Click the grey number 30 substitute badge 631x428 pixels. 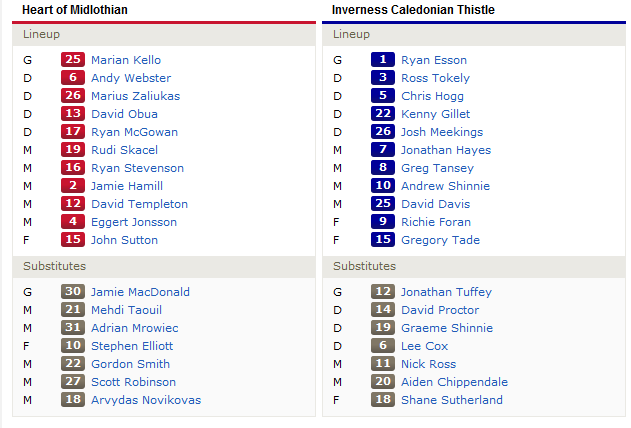tap(73, 292)
